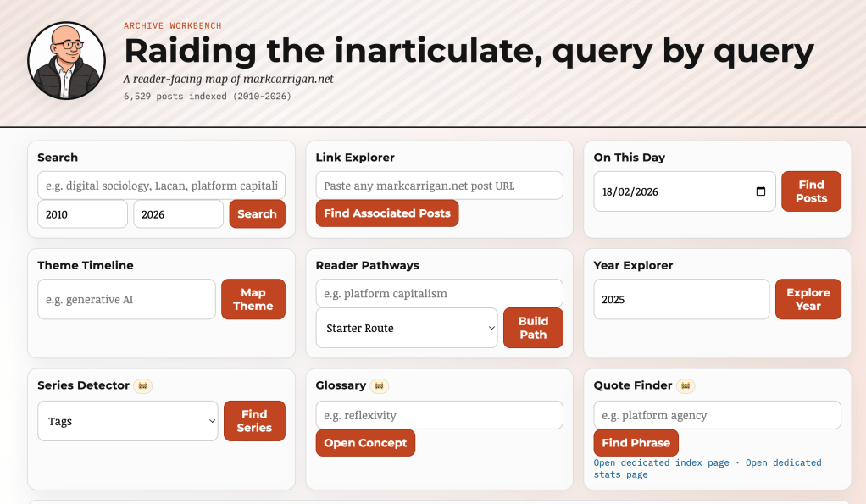Viewport: 866px width, 504px height.
Task: Focus the Search keyword input field
Action: pyautogui.click(x=161, y=186)
